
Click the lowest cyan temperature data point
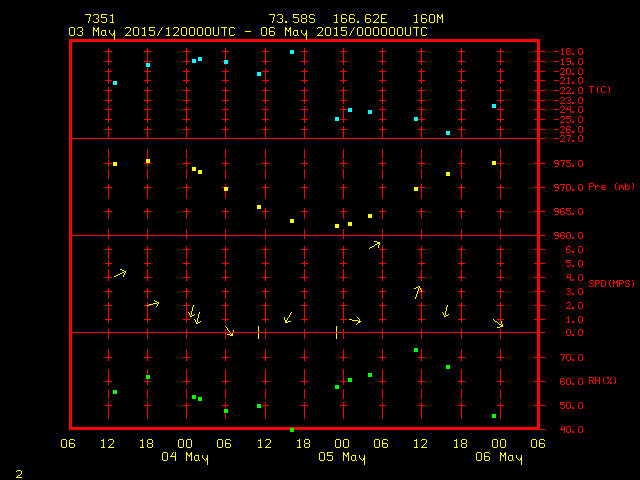[x=447, y=133]
